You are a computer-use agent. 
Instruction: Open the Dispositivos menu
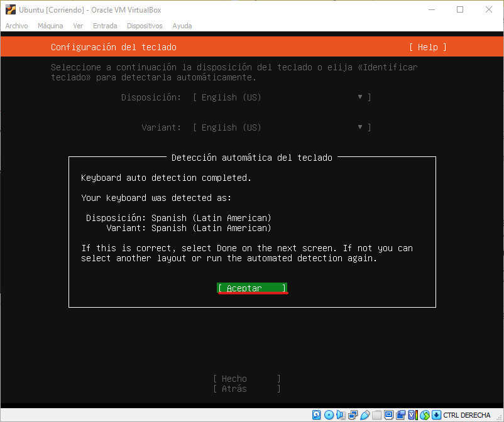point(145,26)
